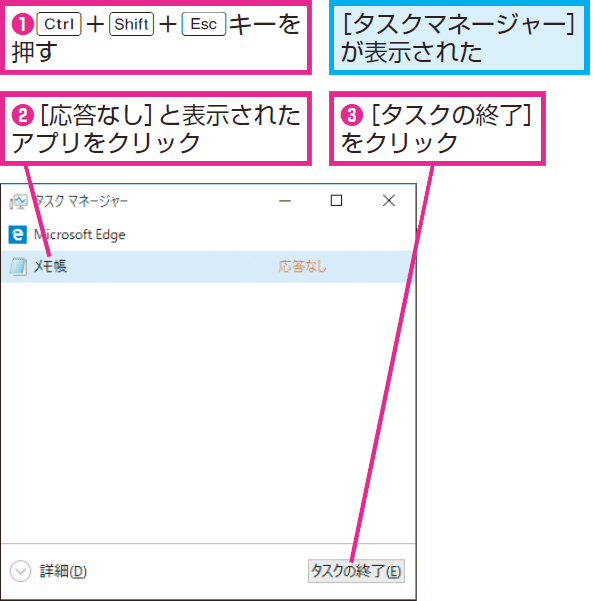Click the メモ帳 notepad icon
The image size is (595, 601).
(x=18, y=266)
